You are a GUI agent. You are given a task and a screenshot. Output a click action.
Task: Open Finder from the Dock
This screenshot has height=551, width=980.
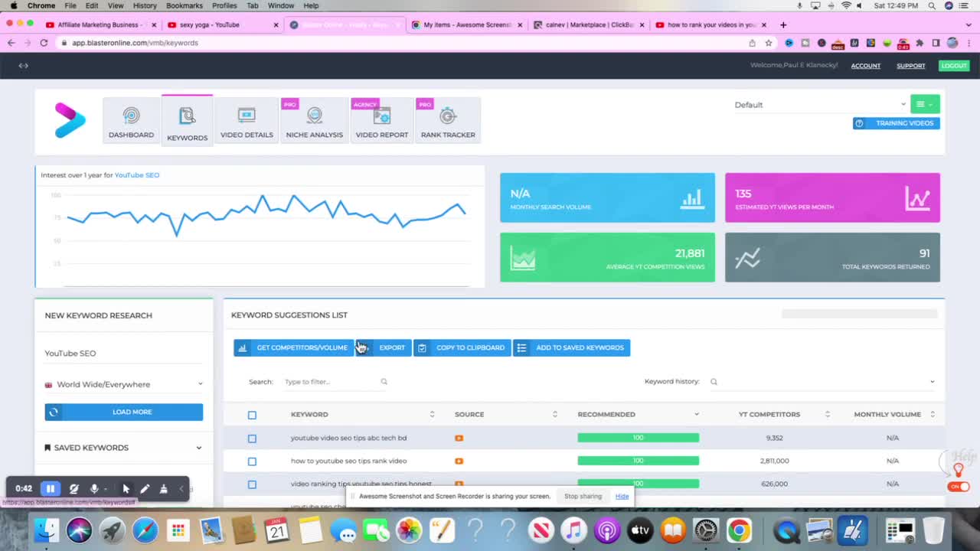pyautogui.click(x=47, y=530)
